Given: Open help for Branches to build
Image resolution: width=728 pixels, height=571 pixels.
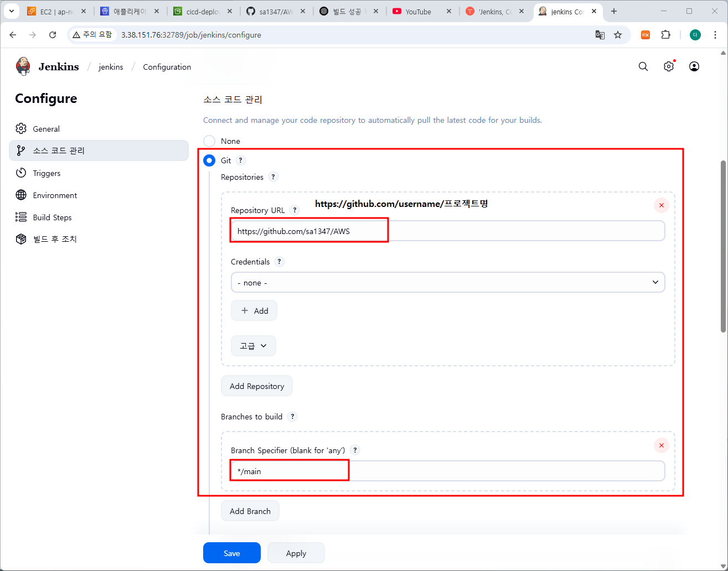Looking at the screenshot, I should coord(292,417).
